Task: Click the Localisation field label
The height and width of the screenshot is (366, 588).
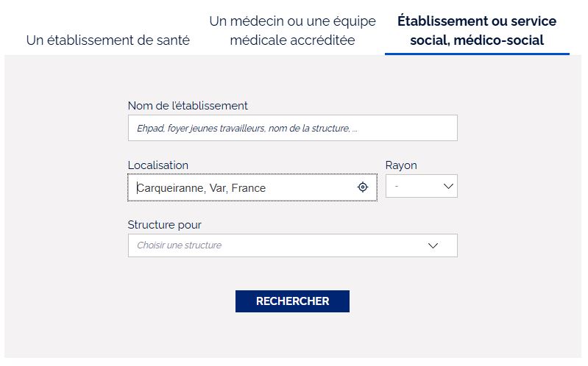Action: [158, 165]
